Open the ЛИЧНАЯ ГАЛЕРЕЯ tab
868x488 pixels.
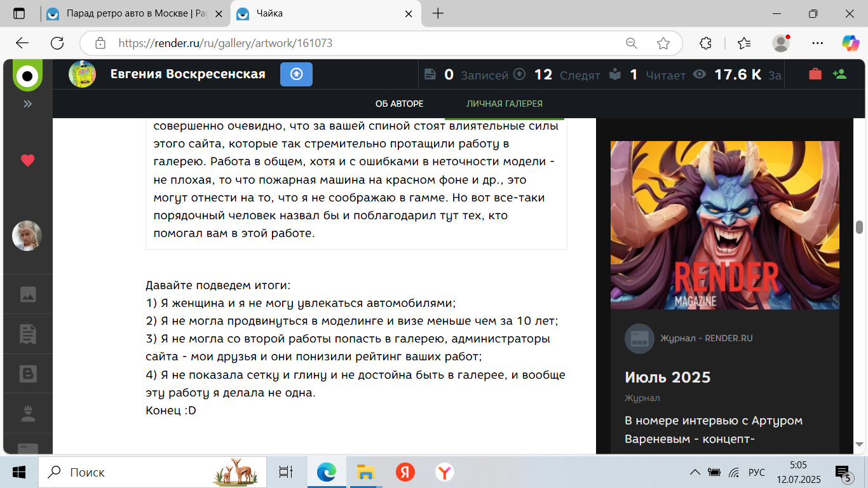[x=504, y=104]
